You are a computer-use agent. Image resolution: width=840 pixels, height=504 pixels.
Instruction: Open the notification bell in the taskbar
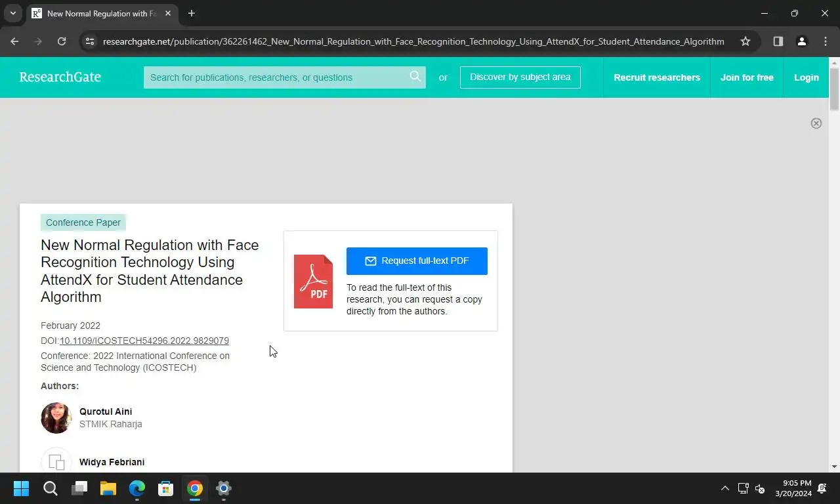point(822,488)
